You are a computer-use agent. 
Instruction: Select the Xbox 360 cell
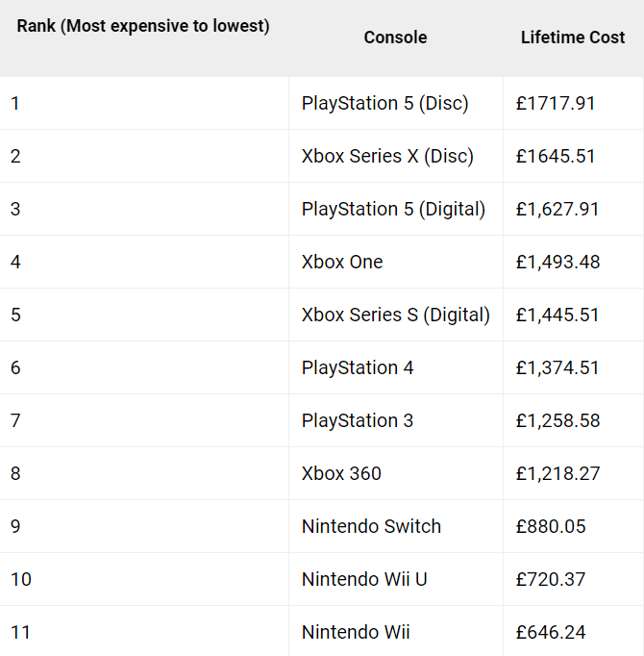341,473
